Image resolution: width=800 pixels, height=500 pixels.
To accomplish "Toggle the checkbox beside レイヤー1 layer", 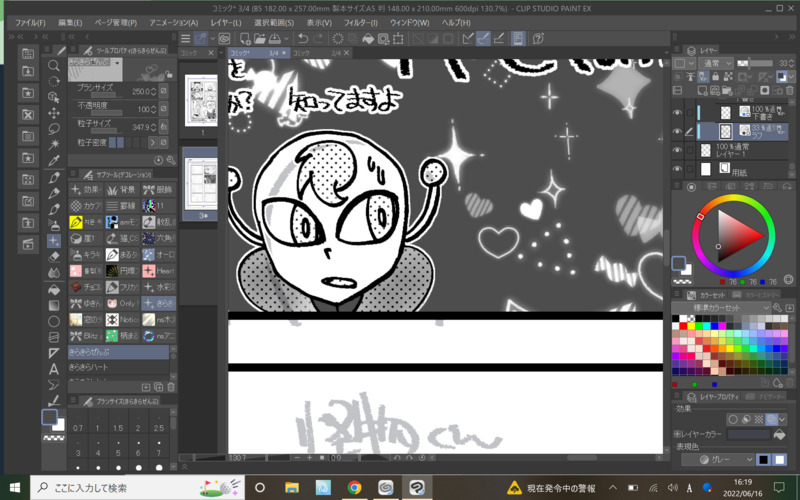I will [x=689, y=150].
